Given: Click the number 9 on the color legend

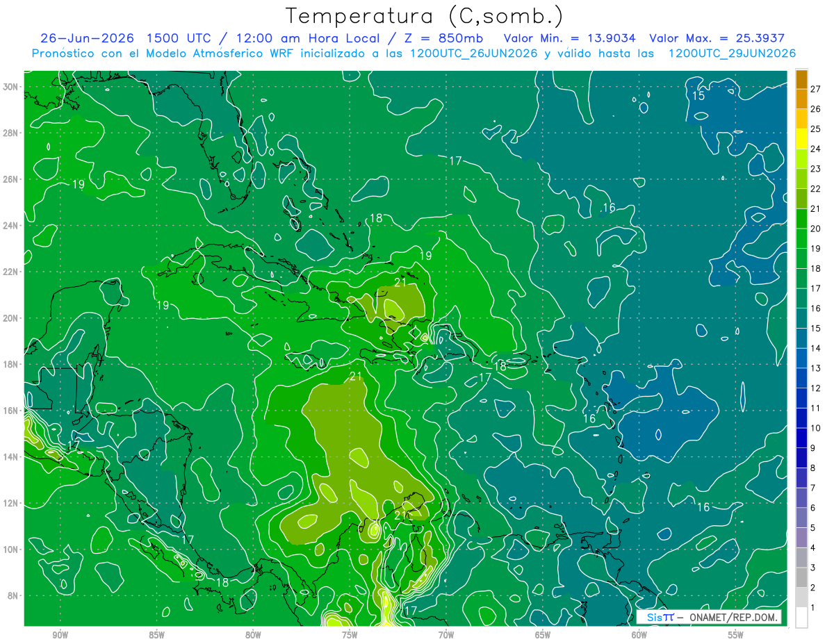Looking at the screenshot, I should (x=813, y=448).
